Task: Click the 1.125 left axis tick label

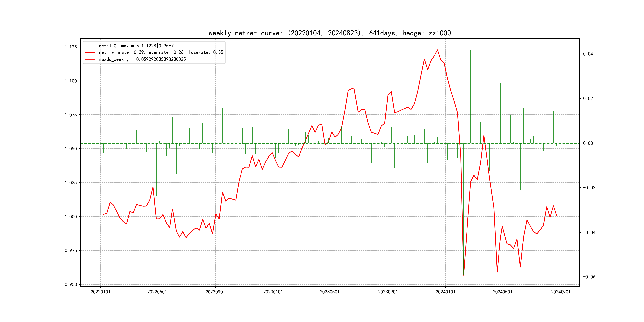Action: (71, 47)
